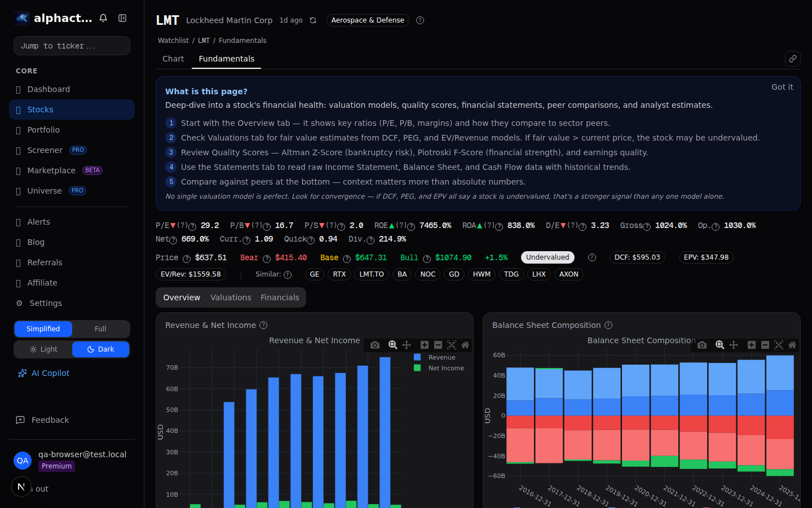812x508 pixels.
Task: Click zoom-in icon on Balance Sheet chart
Action: click(752, 345)
